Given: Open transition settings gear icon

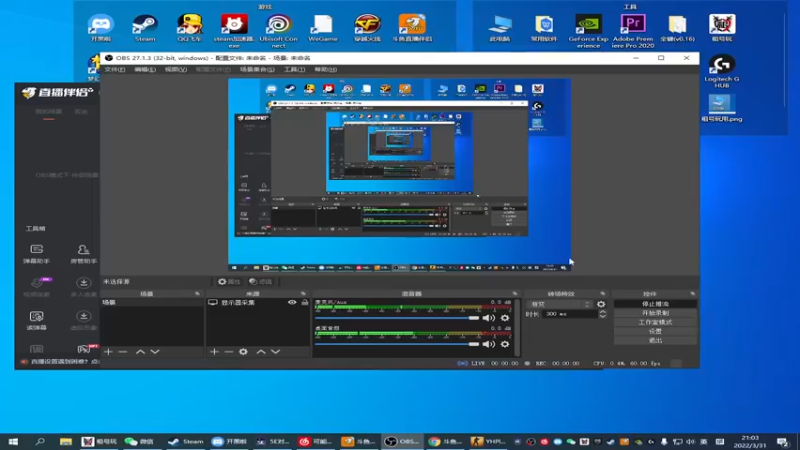Looking at the screenshot, I should pos(601,304).
